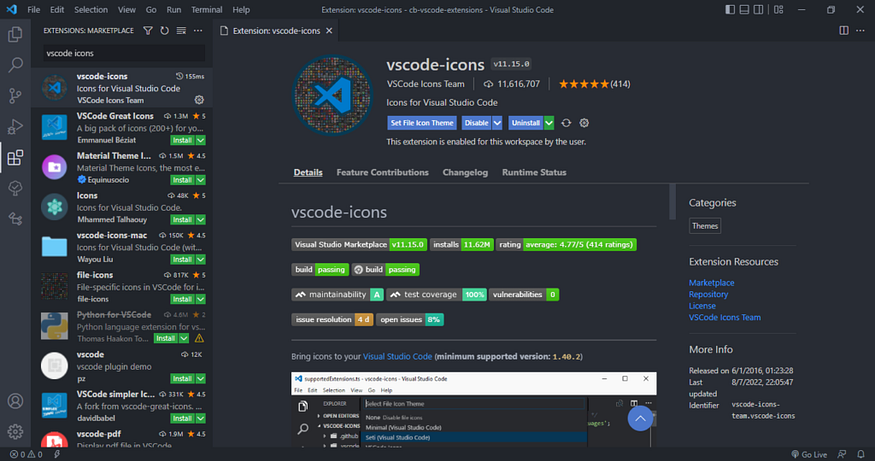Open editor More Actions ellipsis
Screen dimensions: 875x461
click(x=860, y=31)
